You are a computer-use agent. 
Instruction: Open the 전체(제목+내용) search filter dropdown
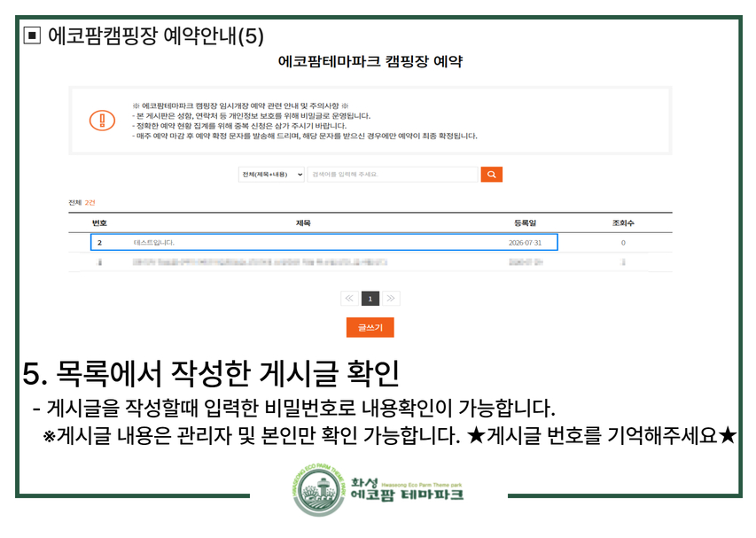coord(271,175)
